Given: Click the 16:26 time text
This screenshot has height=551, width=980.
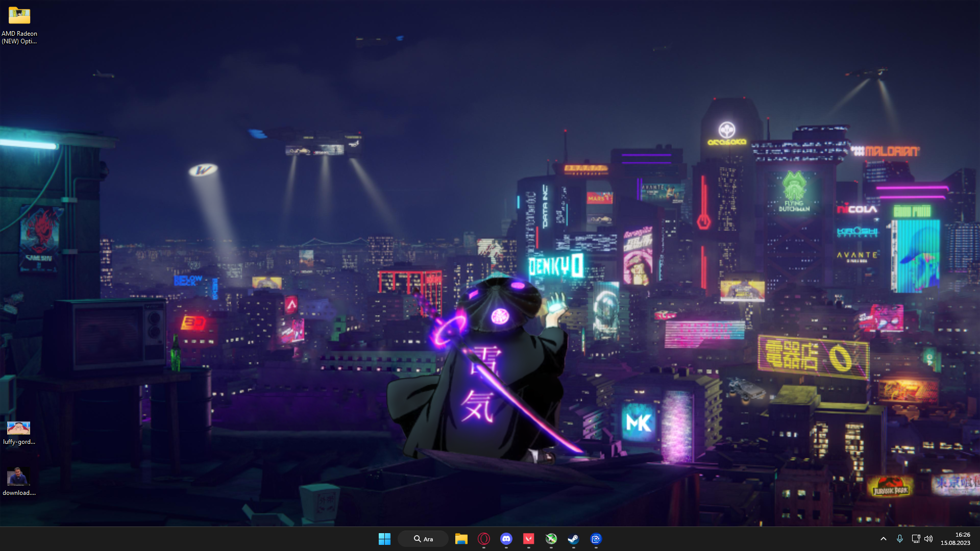Looking at the screenshot, I should coord(962,535).
